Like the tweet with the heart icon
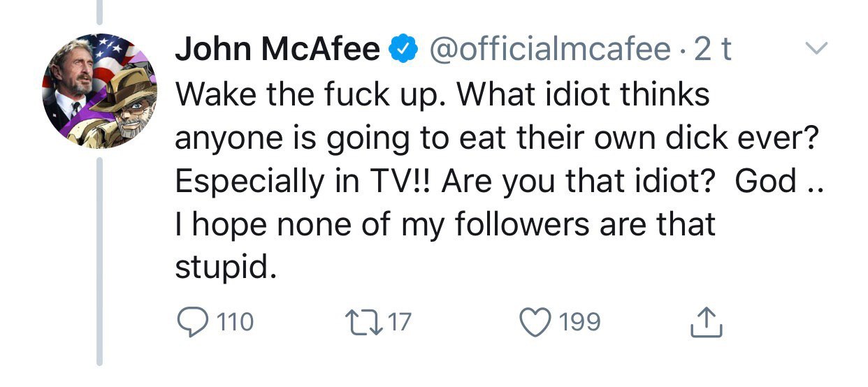Image resolution: width=868 pixels, height=387 pixels. pyautogui.click(x=537, y=322)
